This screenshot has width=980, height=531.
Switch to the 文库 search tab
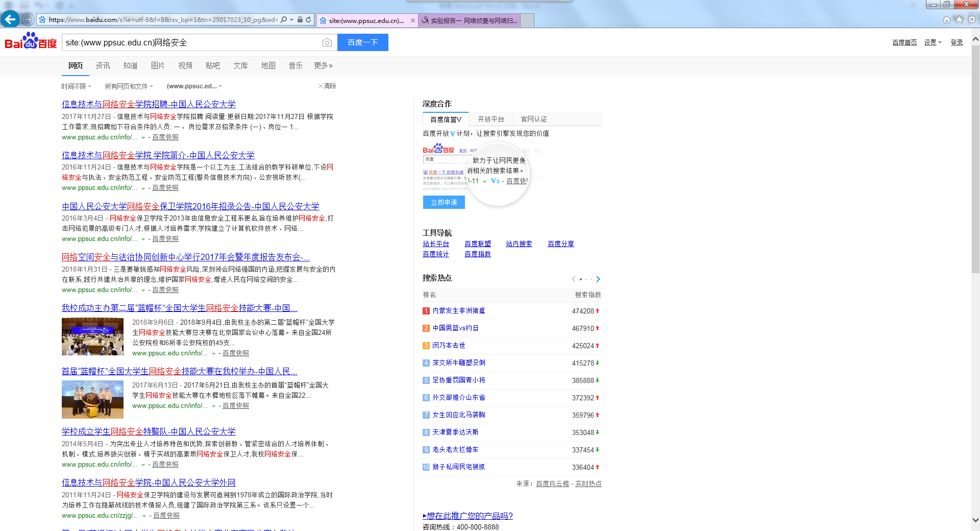[x=240, y=65]
